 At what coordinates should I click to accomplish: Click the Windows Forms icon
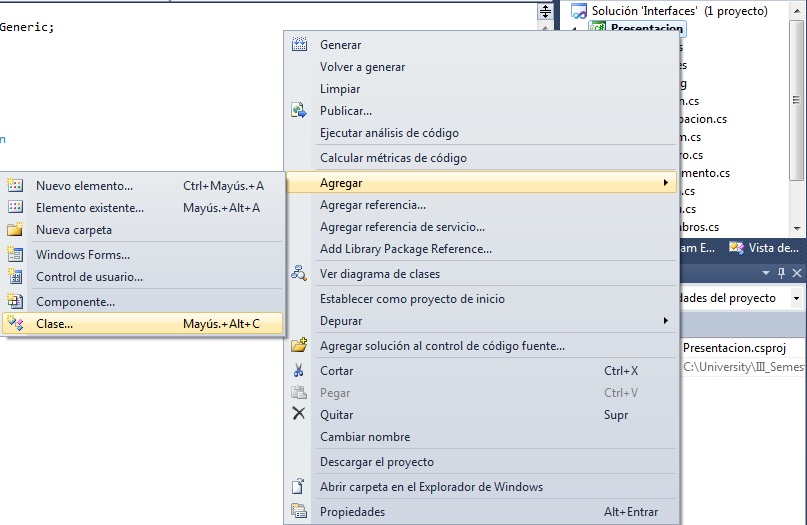pyautogui.click(x=15, y=254)
